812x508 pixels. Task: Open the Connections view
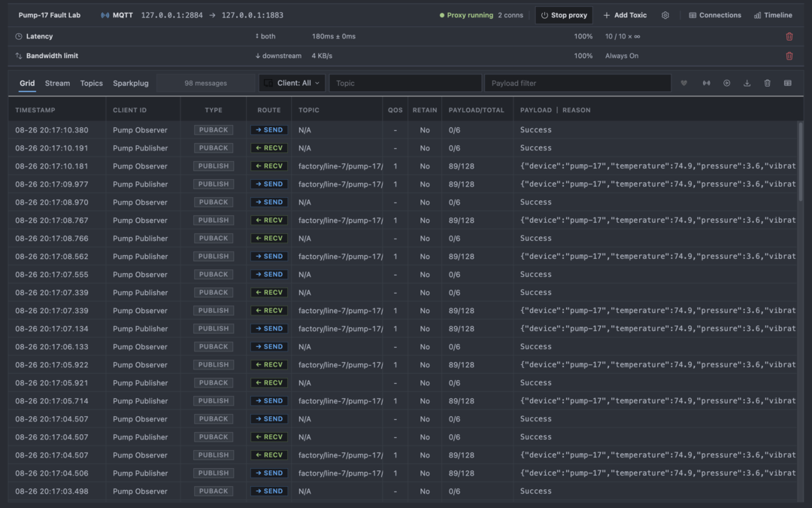pyautogui.click(x=715, y=16)
